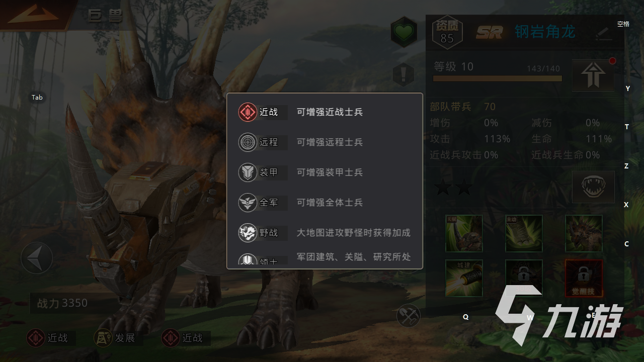Select the first talent skill thumbnail

464,233
